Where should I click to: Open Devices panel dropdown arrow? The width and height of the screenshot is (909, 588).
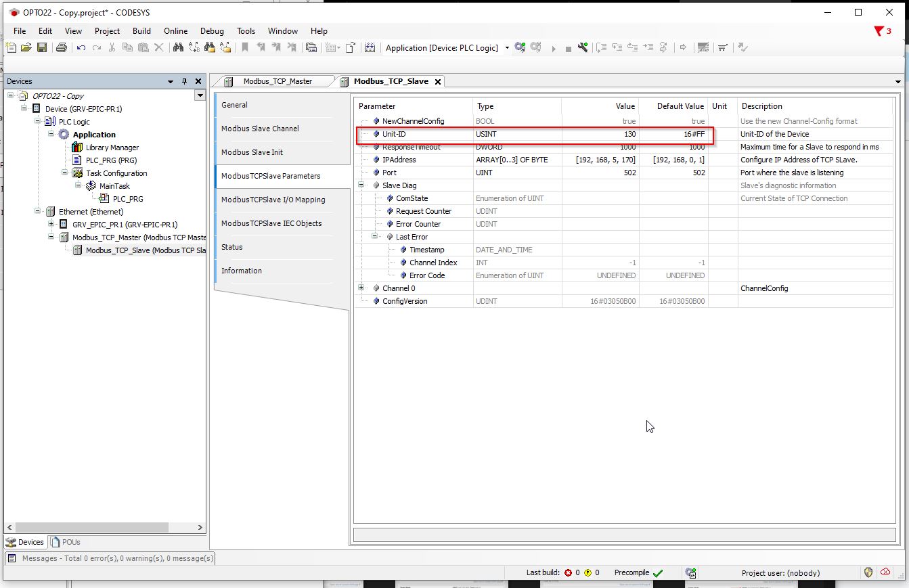171,81
